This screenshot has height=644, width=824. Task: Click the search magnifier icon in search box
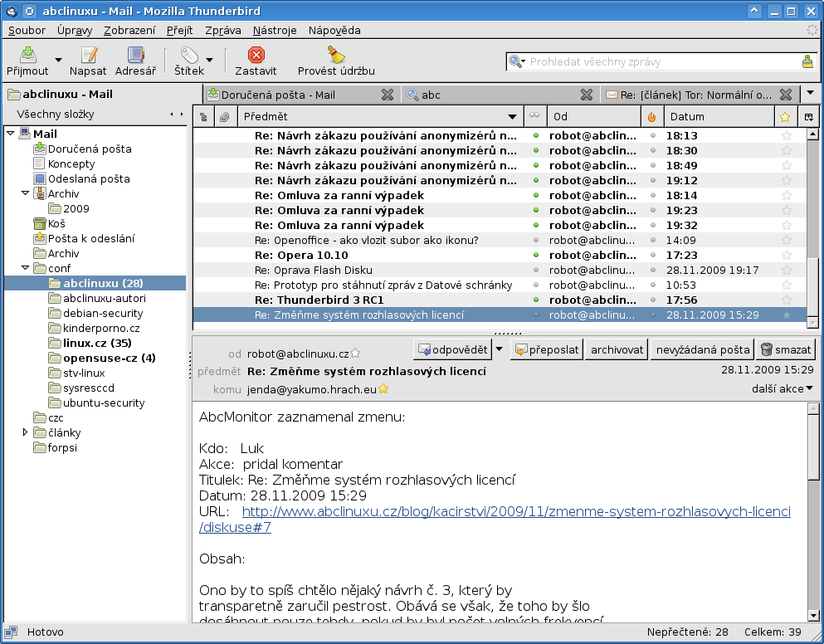point(515,61)
